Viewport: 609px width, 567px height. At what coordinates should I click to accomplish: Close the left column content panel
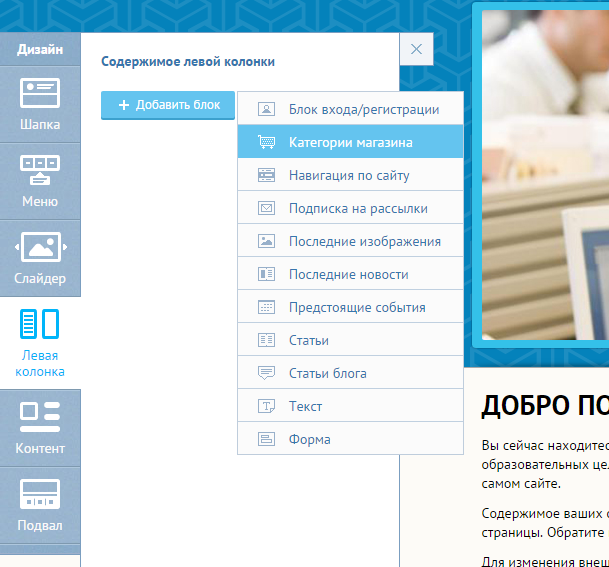click(416, 49)
